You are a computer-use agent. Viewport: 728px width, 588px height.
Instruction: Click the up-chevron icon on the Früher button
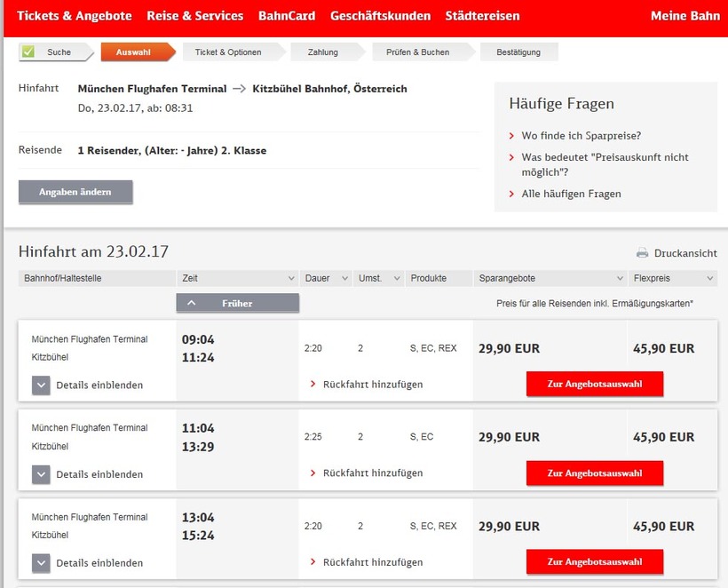point(192,303)
